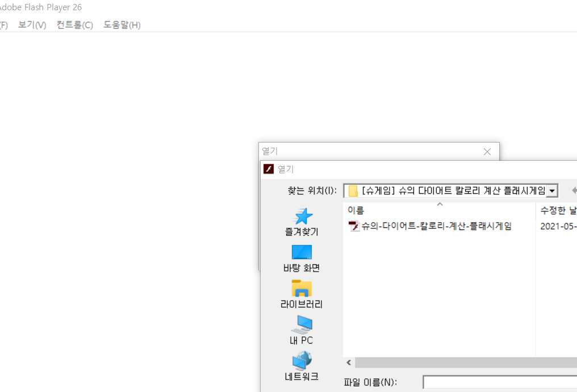
Task: Click the horizontal scrollbar thumb in file list
Action: [x=466, y=362]
